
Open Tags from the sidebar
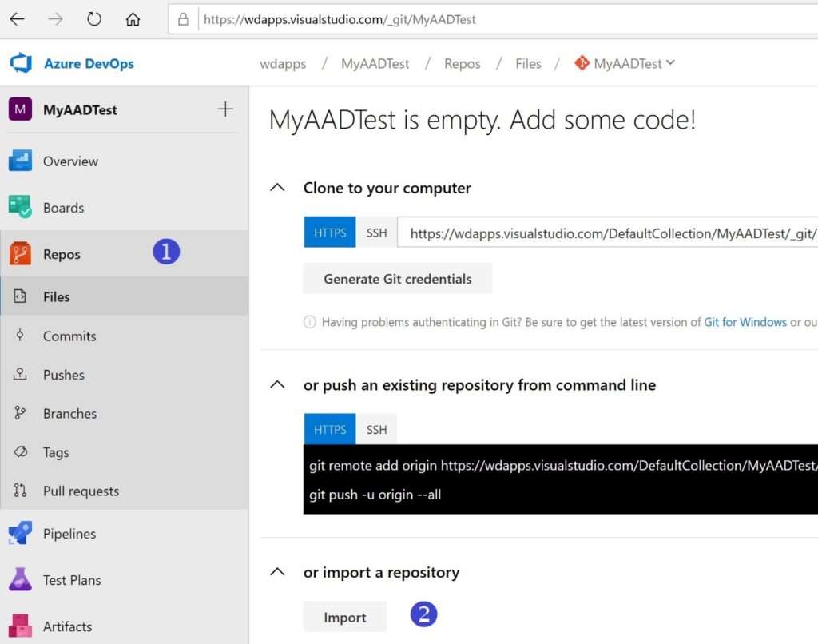(x=56, y=451)
